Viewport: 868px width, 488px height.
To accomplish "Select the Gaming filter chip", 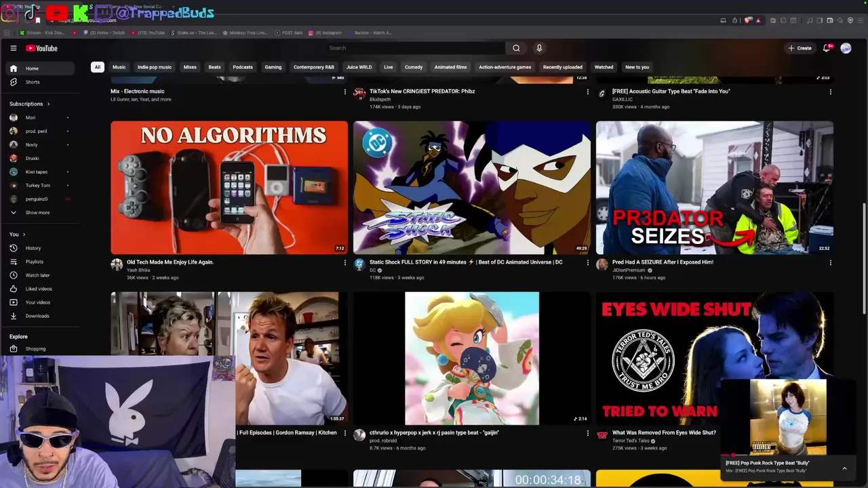I will pyautogui.click(x=273, y=67).
